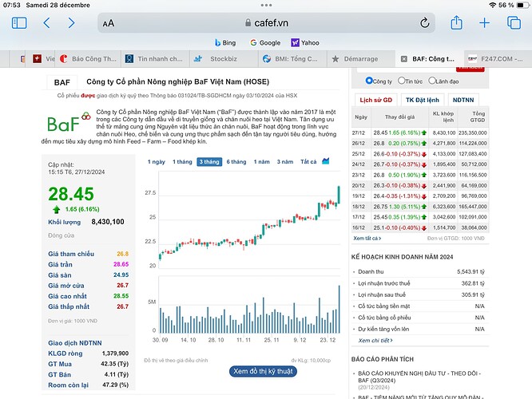Set chart range to 3 tháng
This screenshot has width=532, height=399.
click(x=209, y=162)
